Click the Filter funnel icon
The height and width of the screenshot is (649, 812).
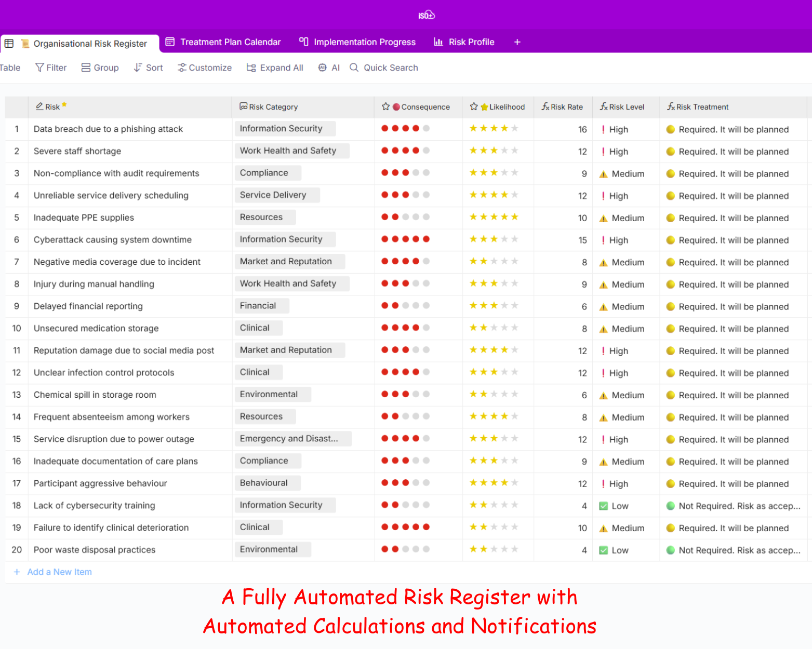pyautogui.click(x=39, y=67)
